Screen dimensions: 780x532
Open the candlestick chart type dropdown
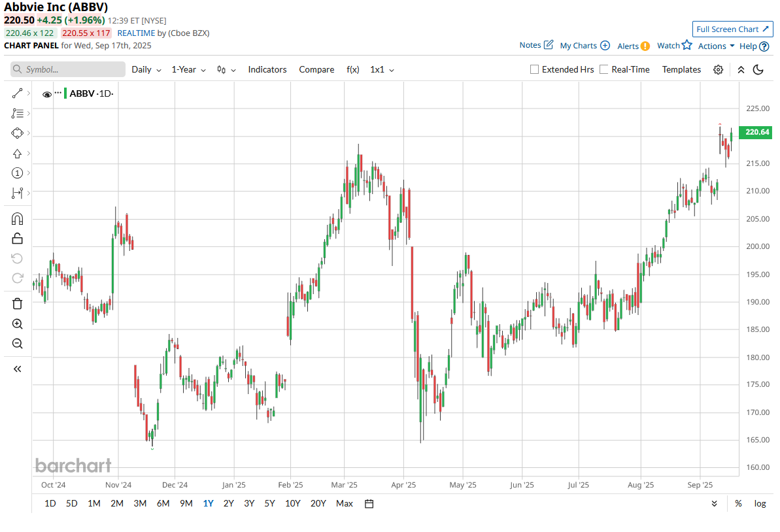coord(226,70)
